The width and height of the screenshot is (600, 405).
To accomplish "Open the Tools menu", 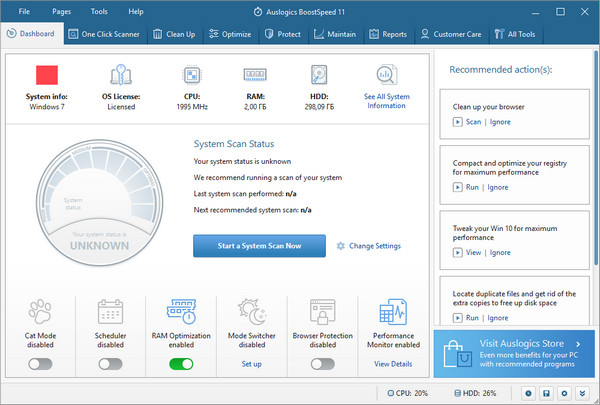I will pos(99,11).
